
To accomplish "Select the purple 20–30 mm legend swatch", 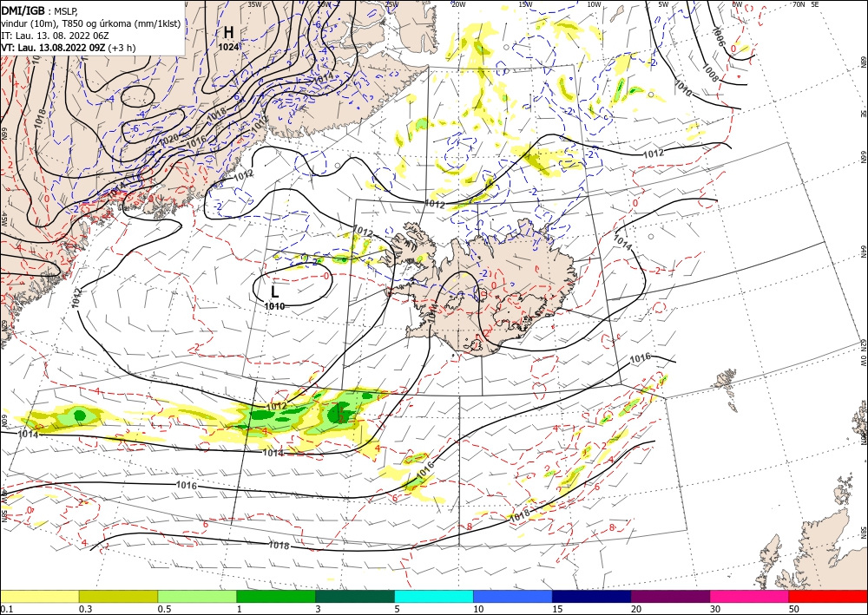I will tap(670, 596).
